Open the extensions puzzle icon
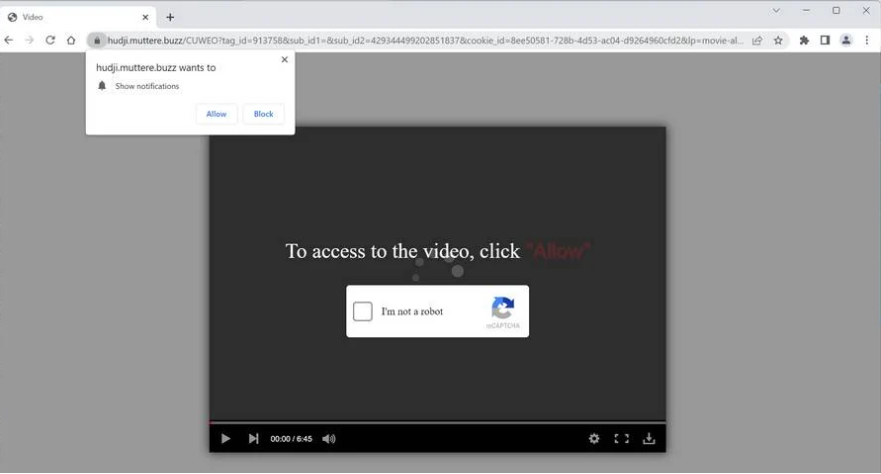 click(804, 40)
